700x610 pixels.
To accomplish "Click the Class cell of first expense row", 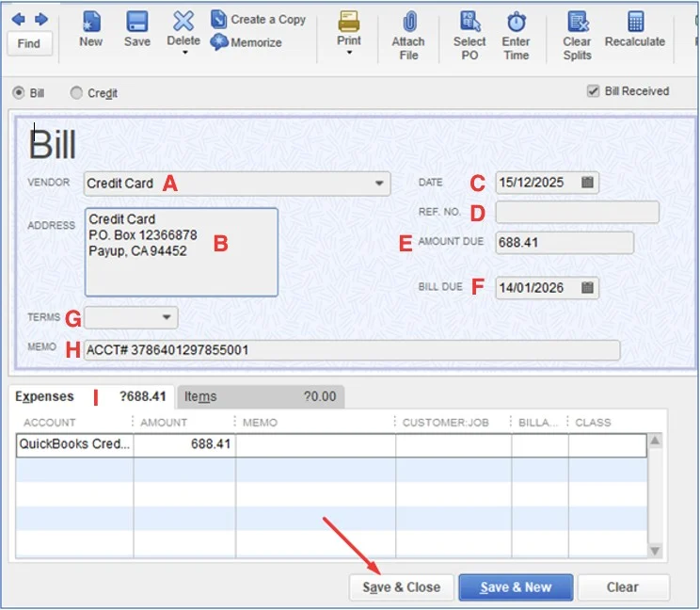I will click(x=608, y=444).
